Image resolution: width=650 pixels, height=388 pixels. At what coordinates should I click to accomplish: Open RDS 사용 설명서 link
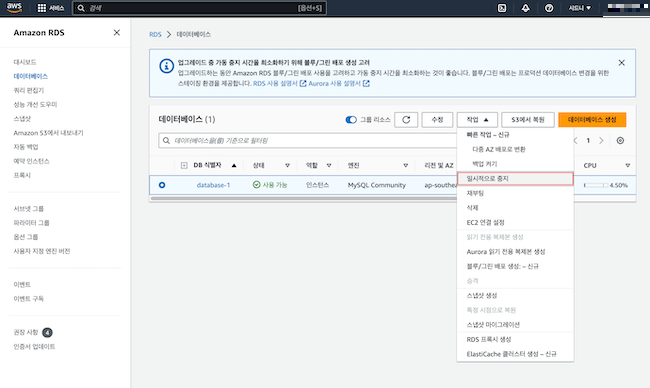pos(279,84)
